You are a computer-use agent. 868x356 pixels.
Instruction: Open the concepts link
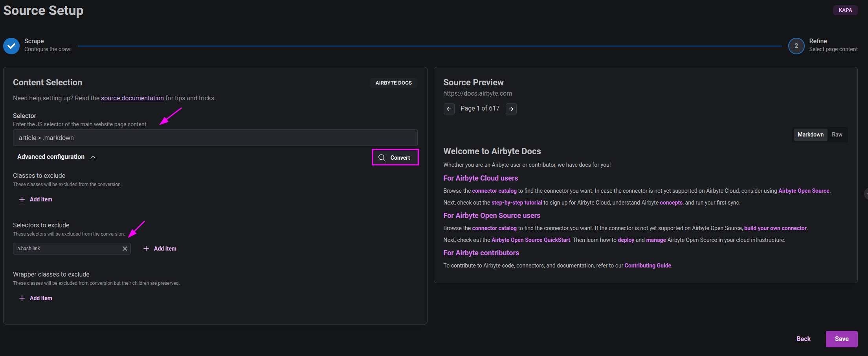coord(671,203)
